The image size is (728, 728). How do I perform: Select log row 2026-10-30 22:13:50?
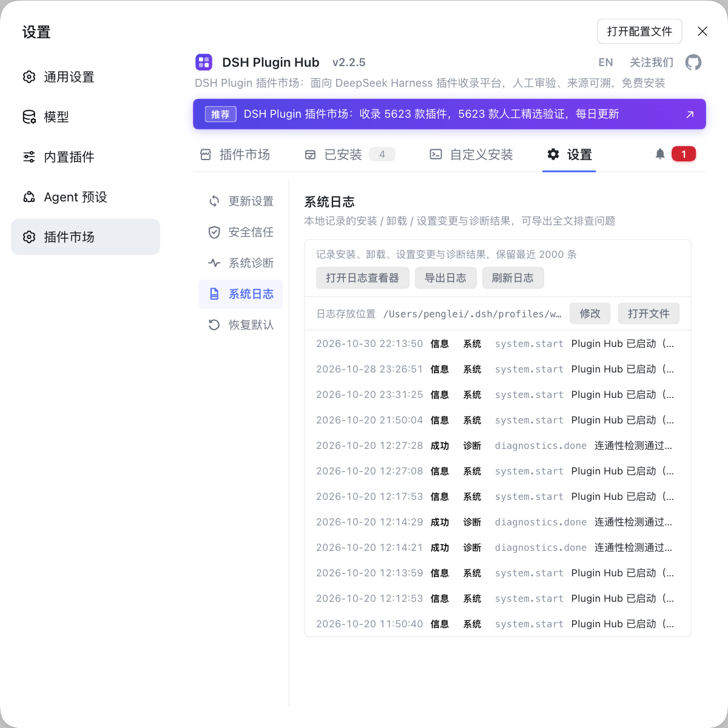(497, 343)
